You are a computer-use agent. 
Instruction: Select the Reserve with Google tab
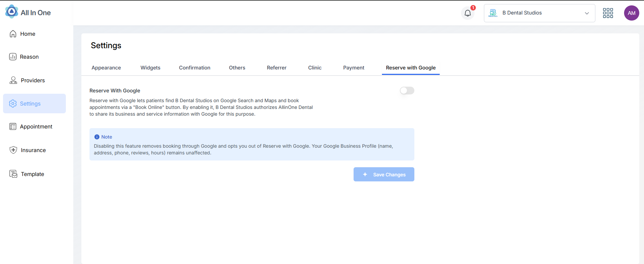(x=411, y=68)
